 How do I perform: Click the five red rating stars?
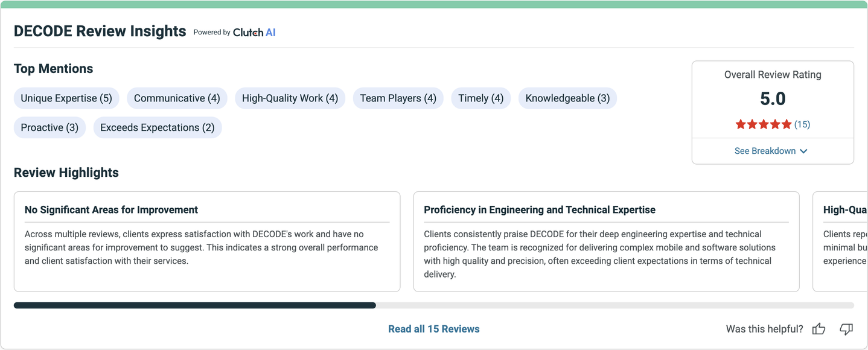763,124
